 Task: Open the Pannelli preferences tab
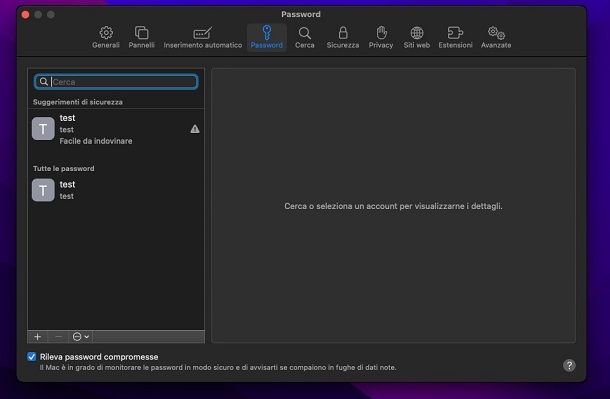point(141,37)
